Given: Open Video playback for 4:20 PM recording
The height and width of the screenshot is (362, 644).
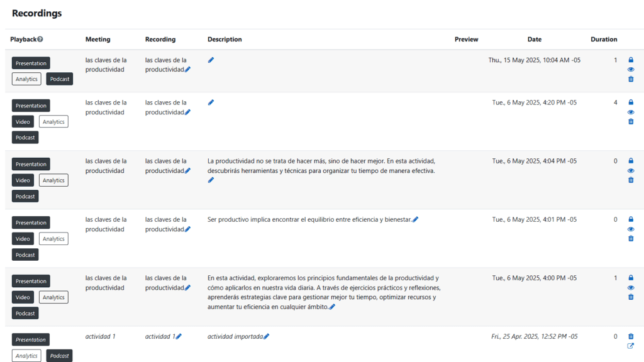Looking at the screenshot, I should click(23, 122).
